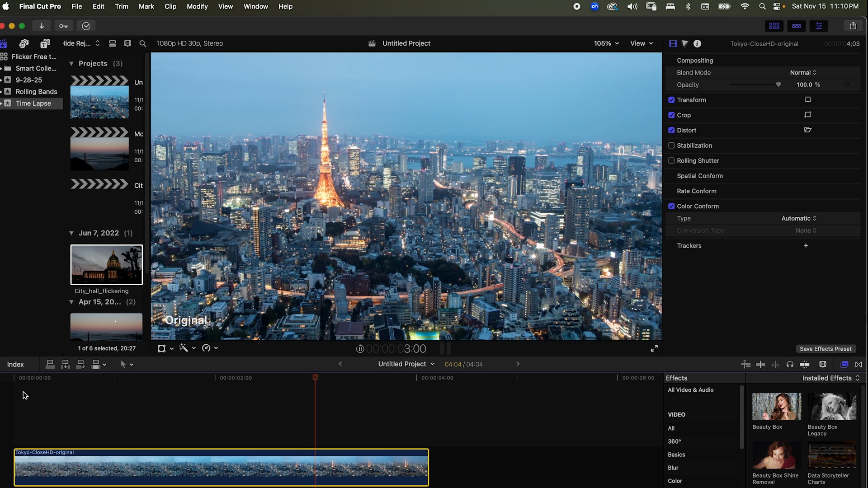Toggle viewer fullscreen arrows icon
This screenshot has width=868, height=488.
[654, 348]
